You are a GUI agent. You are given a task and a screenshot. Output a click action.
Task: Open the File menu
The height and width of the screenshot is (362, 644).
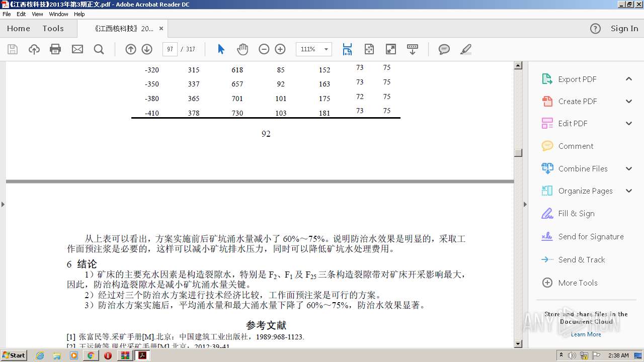pos(7,14)
